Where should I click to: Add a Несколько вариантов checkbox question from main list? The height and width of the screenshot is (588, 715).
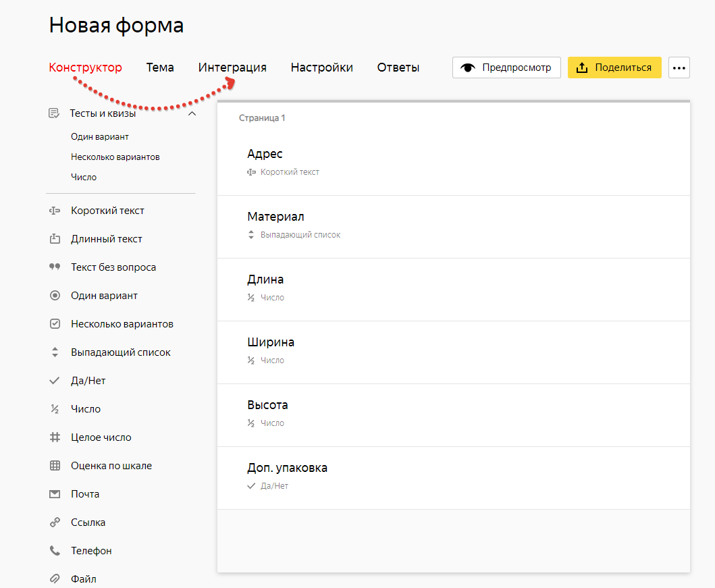point(122,324)
